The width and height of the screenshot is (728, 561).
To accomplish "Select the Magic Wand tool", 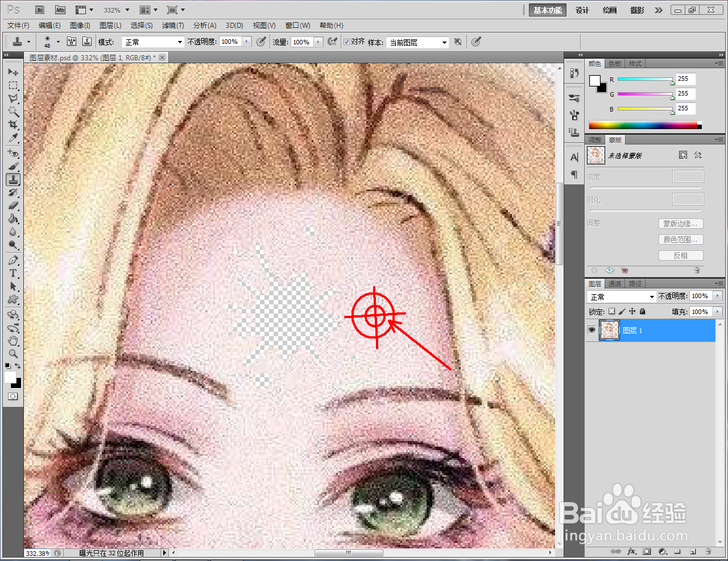I will pyautogui.click(x=13, y=112).
